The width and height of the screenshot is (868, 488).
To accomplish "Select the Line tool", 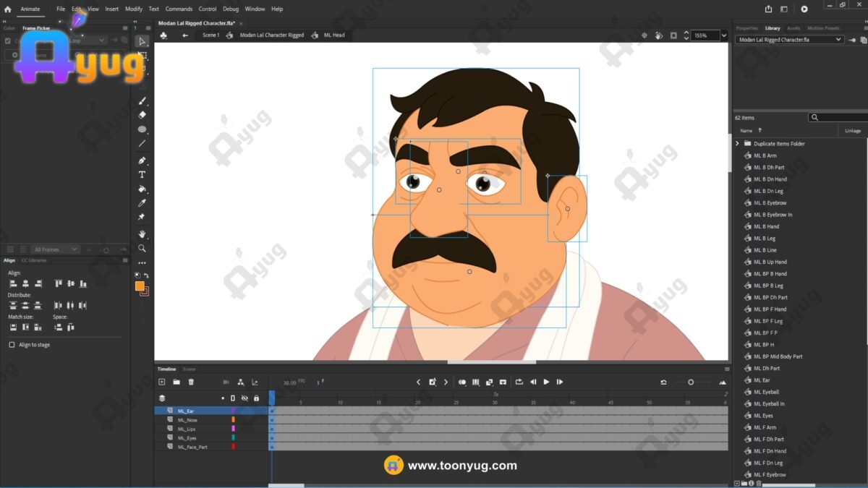I will [x=142, y=144].
